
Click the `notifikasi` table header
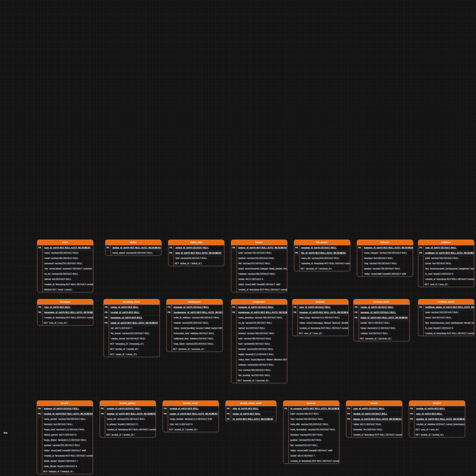coord(446,242)
